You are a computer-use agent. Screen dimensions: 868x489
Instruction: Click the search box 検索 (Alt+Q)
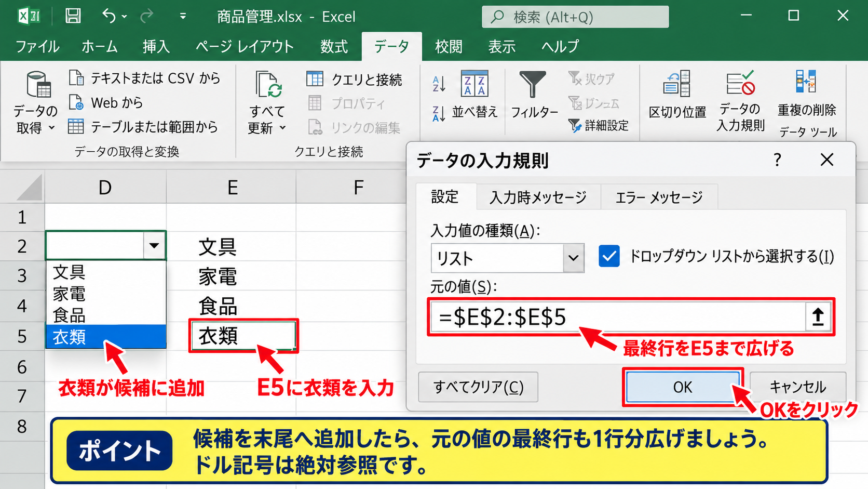[575, 17]
